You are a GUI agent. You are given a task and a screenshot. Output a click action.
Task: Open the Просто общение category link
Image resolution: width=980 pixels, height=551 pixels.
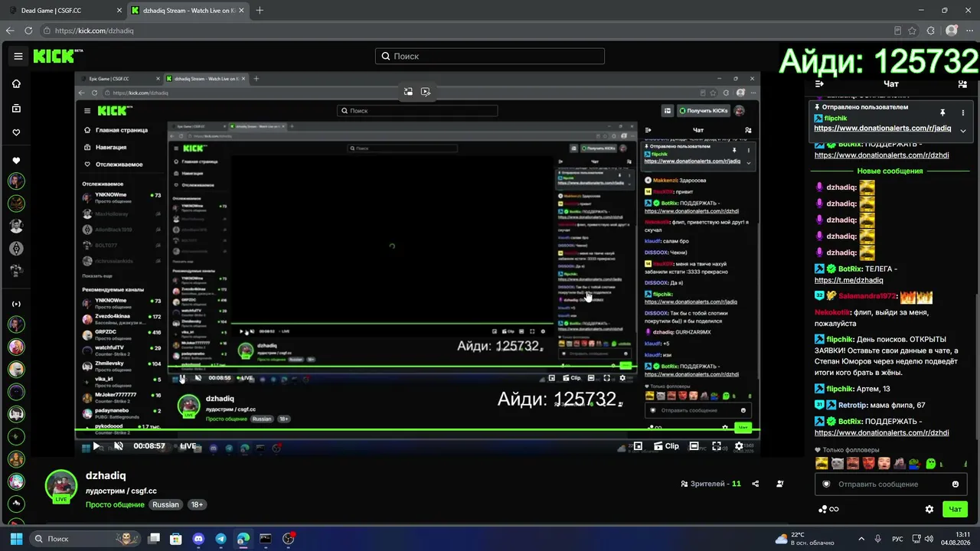(x=115, y=504)
